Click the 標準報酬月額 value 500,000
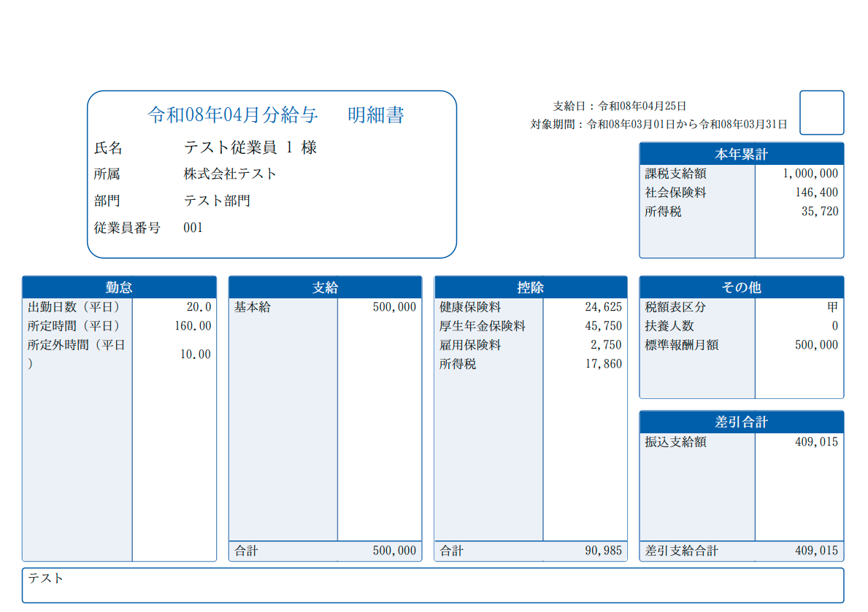 click(816, 345)
